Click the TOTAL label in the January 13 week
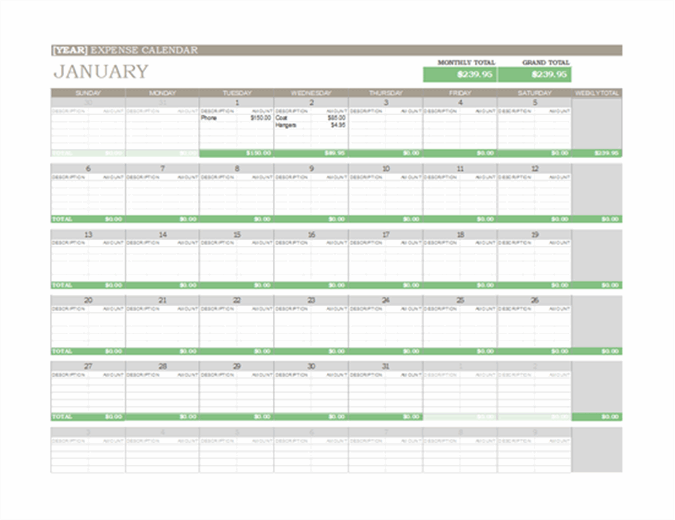Screen dimensions: 675x520 [62, 285]
